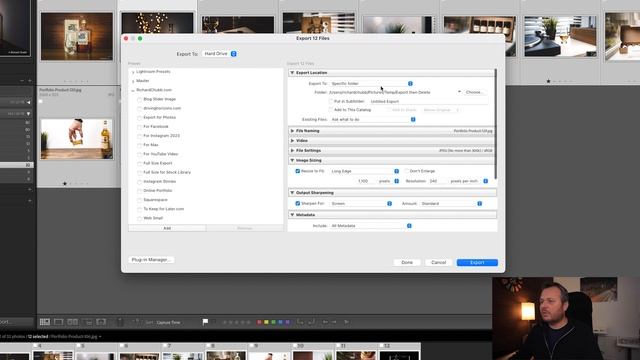Check the For Facebook preset
The height and width of the screenshot is (360, 640).
140,127
